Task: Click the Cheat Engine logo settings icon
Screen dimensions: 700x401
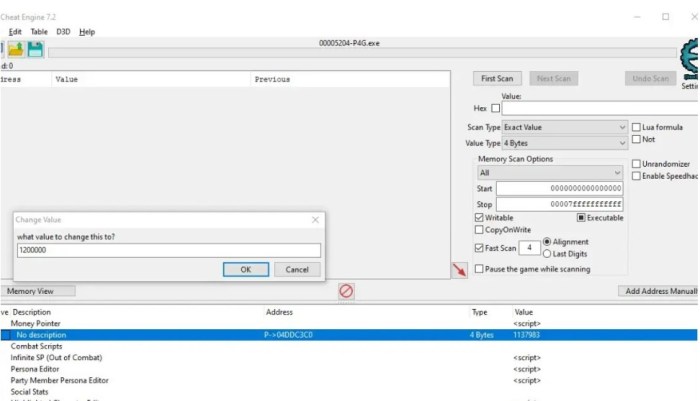Action: click(689, 58)
